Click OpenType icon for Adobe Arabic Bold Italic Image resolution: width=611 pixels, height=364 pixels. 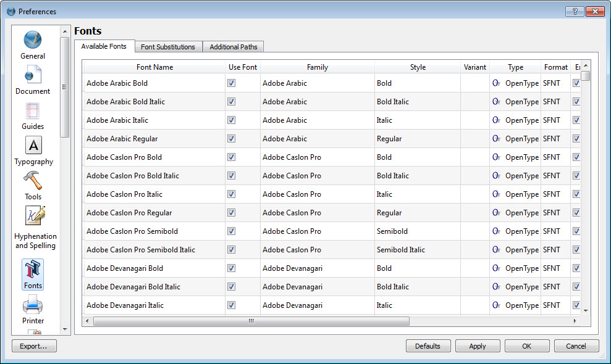(x=496, y=102)
